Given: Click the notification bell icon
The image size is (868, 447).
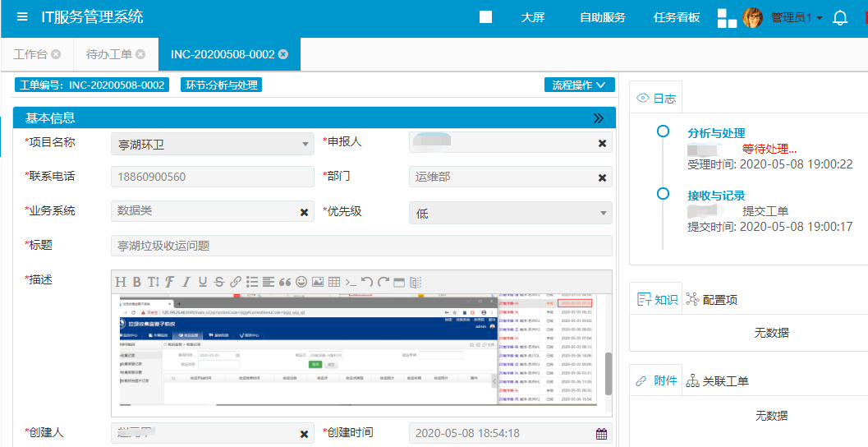Looking at the screenshot, I should pyautogui.click(x=839, y=18).
